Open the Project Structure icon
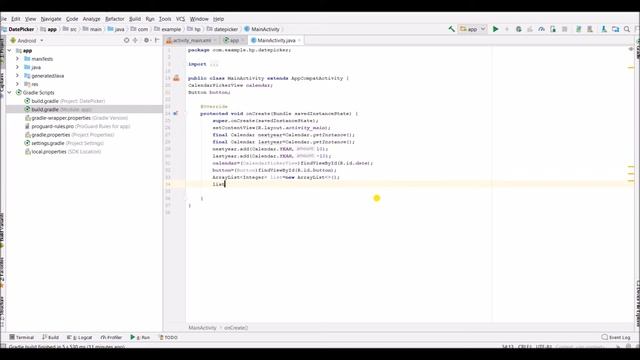This screenshot has height=360, width=640. point(615,29)
